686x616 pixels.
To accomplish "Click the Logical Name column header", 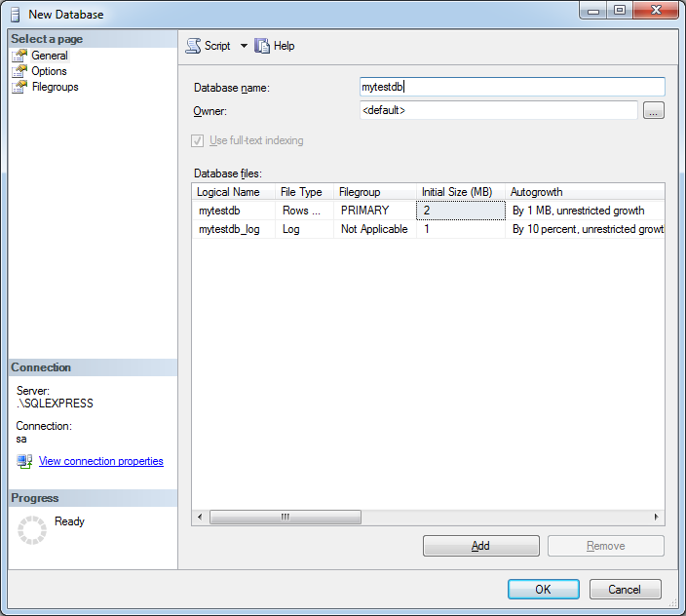I will click(x=234, y=192).
